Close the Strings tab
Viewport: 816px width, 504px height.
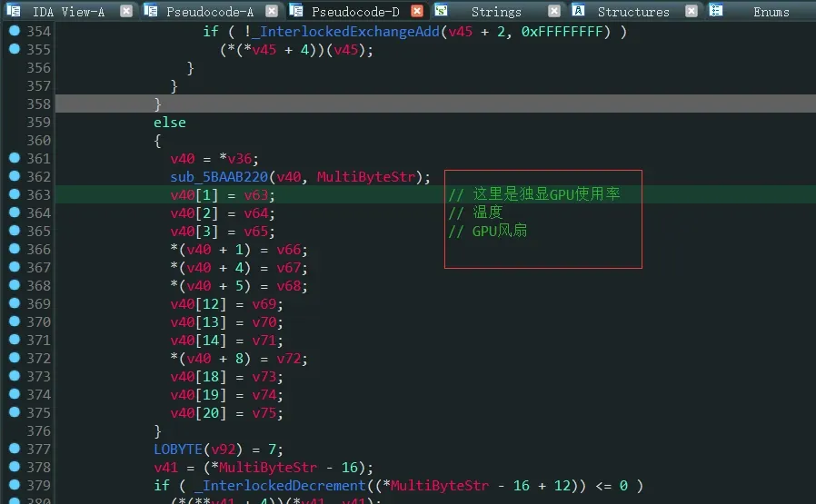point(555,11)
